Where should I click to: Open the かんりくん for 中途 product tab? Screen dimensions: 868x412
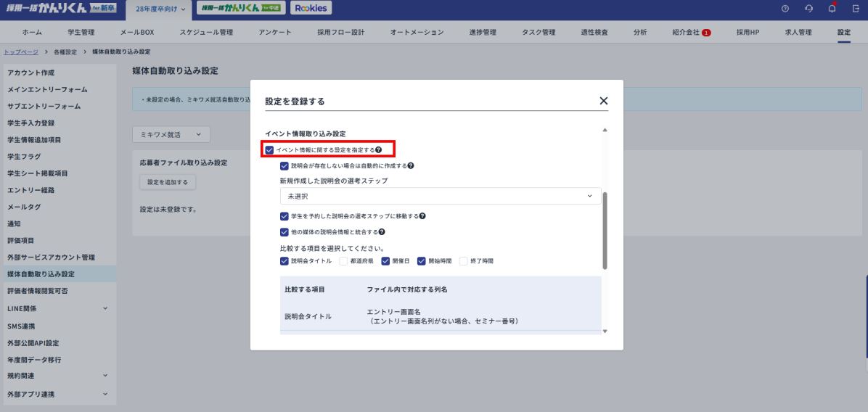242,8
